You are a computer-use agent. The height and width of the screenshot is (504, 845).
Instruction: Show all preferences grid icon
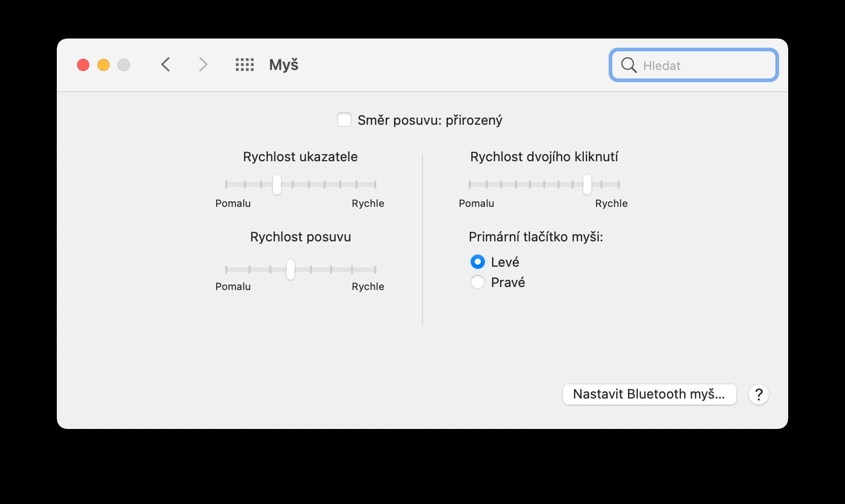coord(244,65)
